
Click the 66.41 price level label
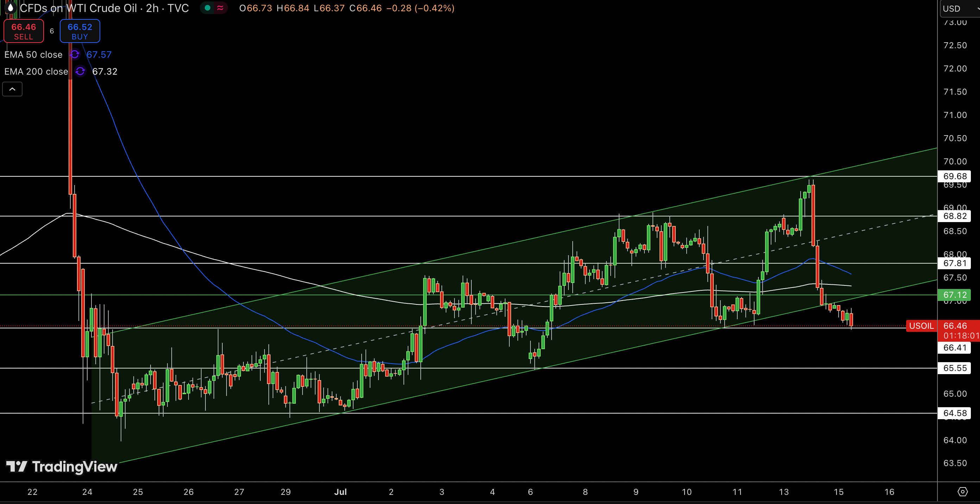(x=955, y=347)
